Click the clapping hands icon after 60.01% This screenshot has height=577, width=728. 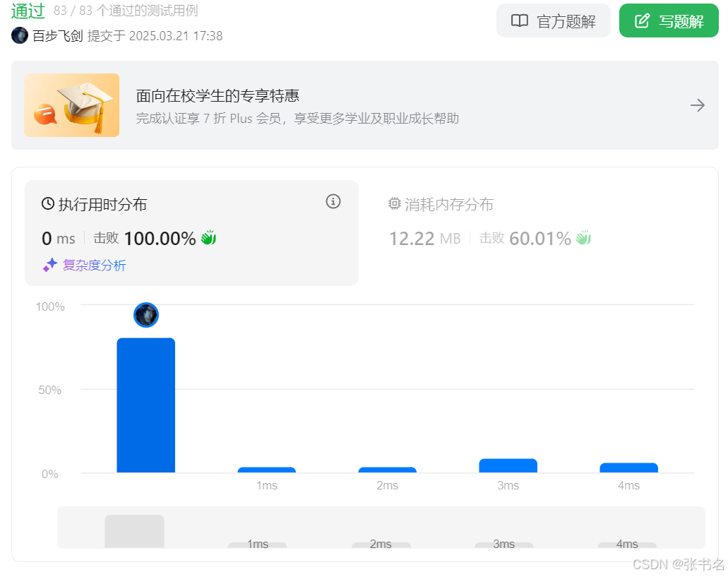[x=584, y=238]
